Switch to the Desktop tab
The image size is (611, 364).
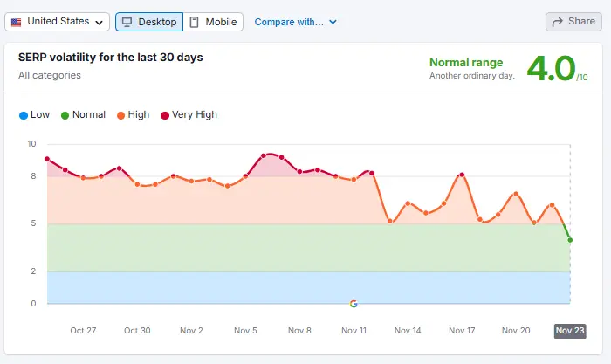pyautogui.click(x=148, y=22)
